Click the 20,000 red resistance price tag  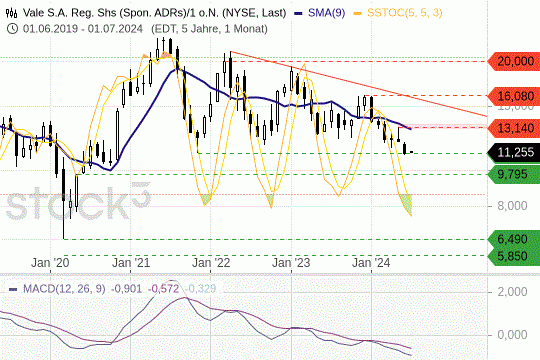click(x=514, y=62)
